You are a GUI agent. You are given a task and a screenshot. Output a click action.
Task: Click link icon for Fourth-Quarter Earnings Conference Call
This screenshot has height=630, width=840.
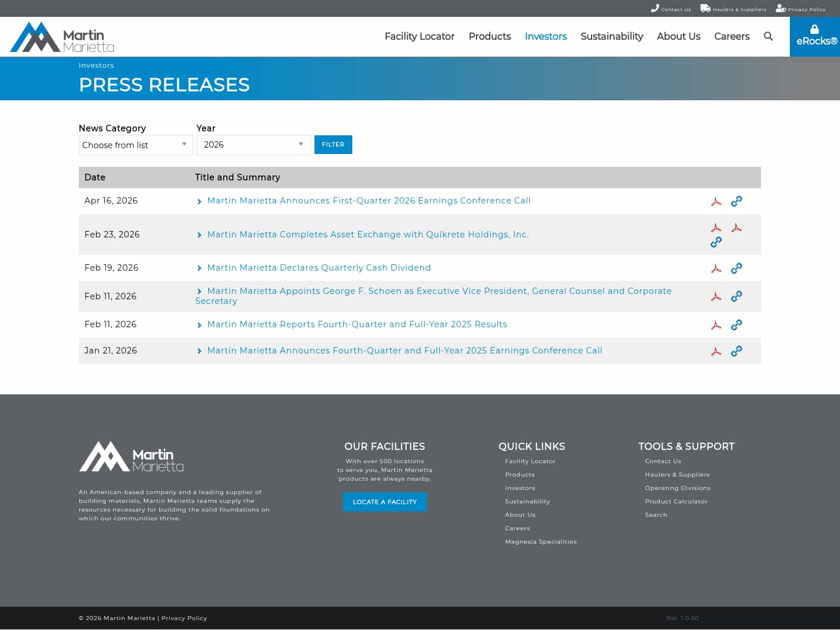[x=737, y=351]
